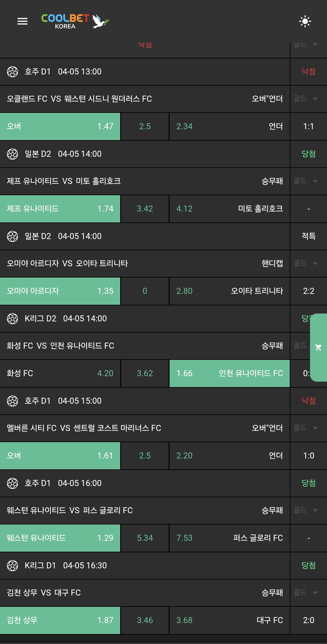Expand 골드 dropdown for 오클랜드 FC match

click(306, 99)
